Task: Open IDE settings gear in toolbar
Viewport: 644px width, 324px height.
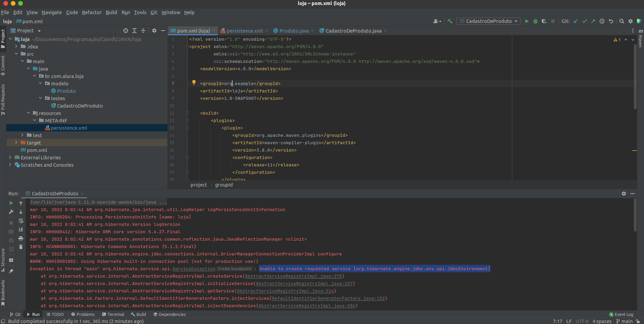Action: [631, 21]
